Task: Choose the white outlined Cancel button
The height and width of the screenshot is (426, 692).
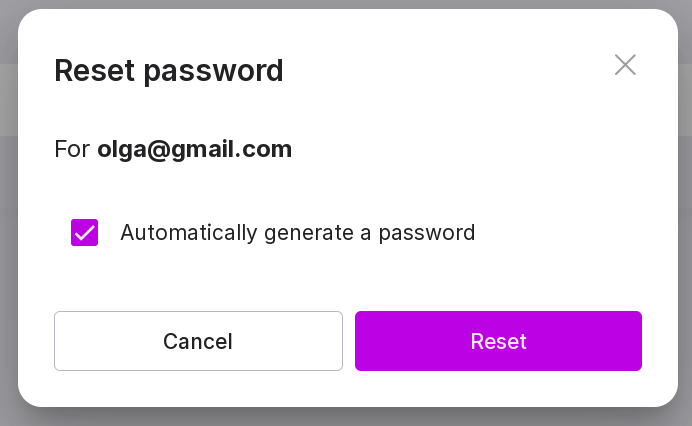Action: (x=198, y=341)
